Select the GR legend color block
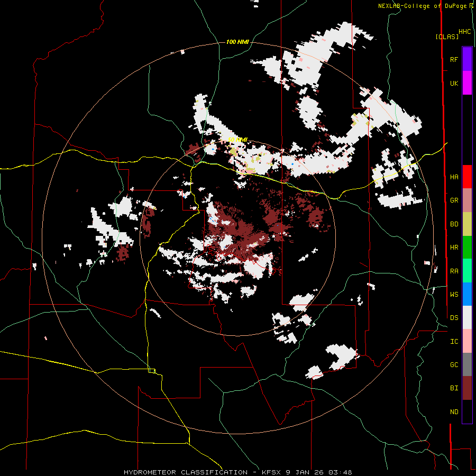 coord(467,200)
